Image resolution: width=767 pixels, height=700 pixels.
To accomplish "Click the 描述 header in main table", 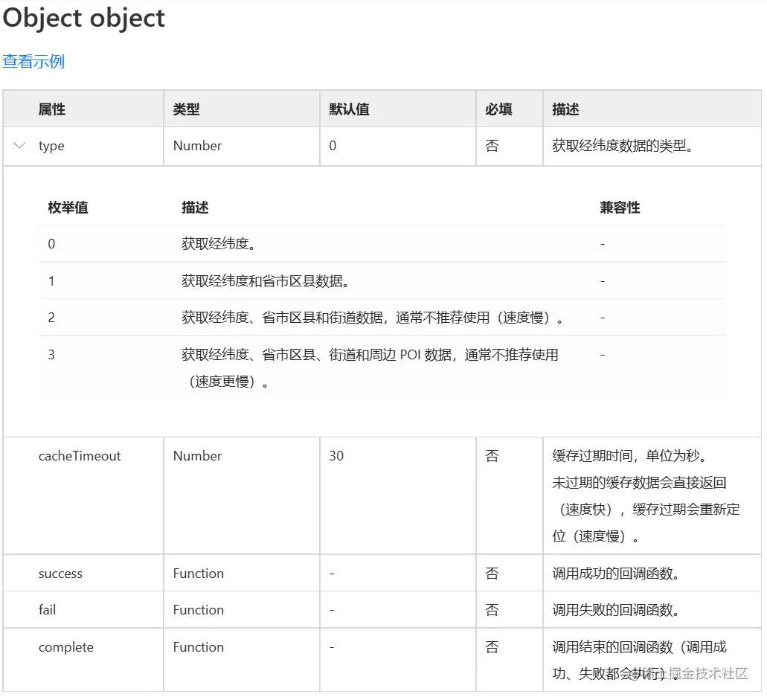I will click(565, 109).
